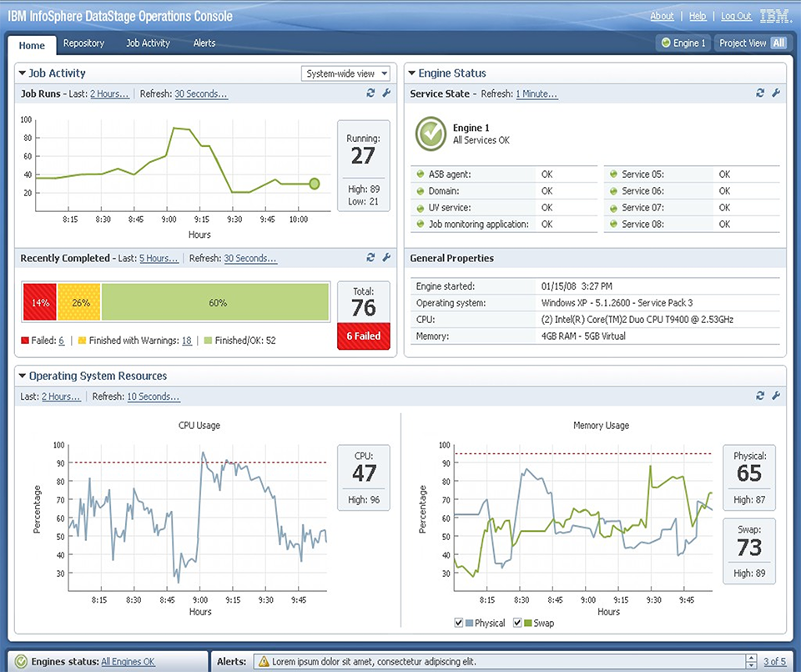Toggle the Physical memory series checkbox
The image size is (801, 672).
tap(459, 623)
